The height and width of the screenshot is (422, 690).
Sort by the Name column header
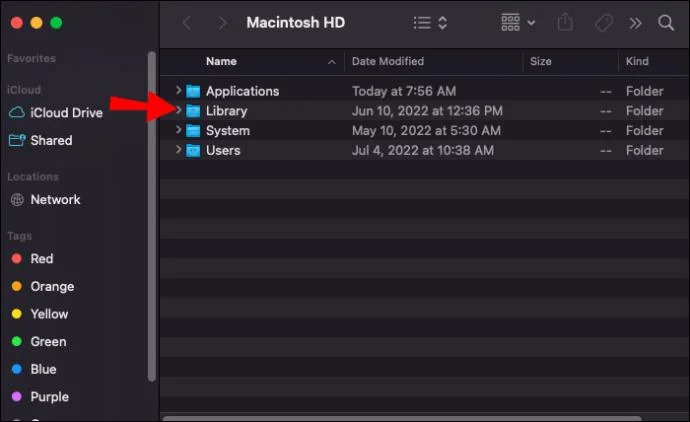(221, 61)
